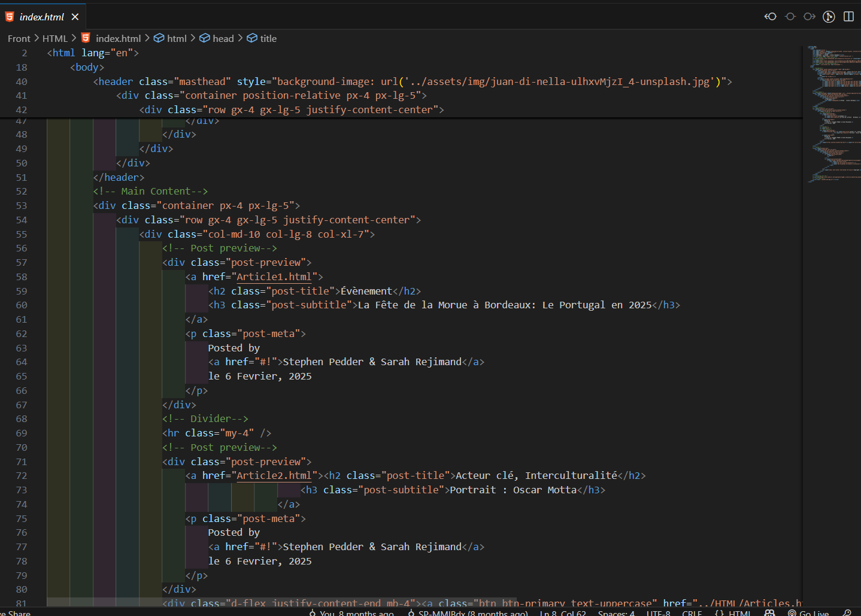Go to next change using right-arrow commit icon
Screen dimensions: 861x616
point(810,16)
